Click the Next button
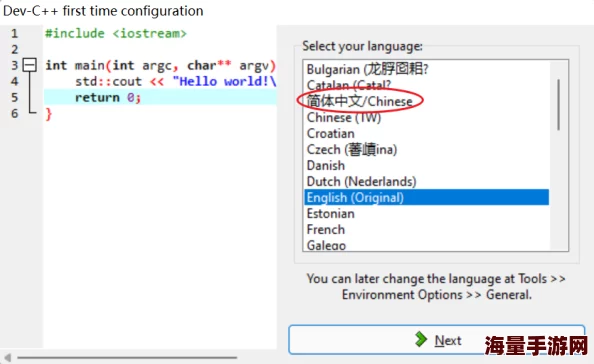This screenshot has height=364, width=594. tap(436, 340)
